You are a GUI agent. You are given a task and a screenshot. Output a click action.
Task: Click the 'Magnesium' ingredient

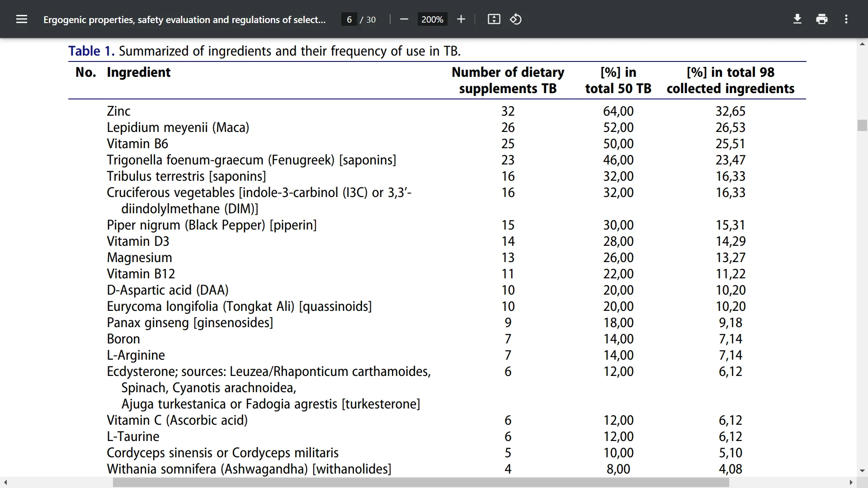pos(139,258)
